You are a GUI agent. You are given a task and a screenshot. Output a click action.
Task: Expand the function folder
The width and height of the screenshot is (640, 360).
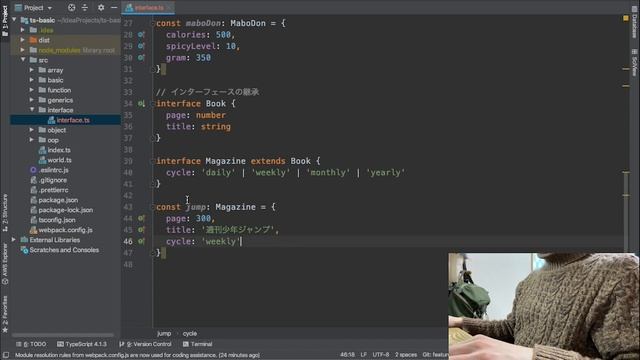click(32, 90)
